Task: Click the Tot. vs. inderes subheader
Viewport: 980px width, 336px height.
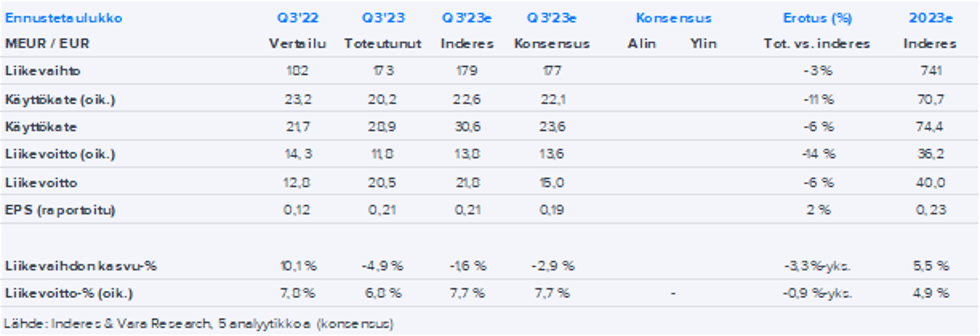Action: pyautogui.click(x=817, y=44)
